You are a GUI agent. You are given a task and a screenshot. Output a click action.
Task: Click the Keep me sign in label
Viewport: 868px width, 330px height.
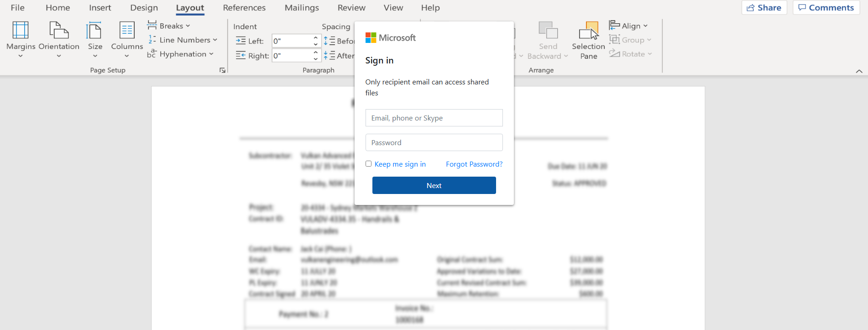(400, 164)
